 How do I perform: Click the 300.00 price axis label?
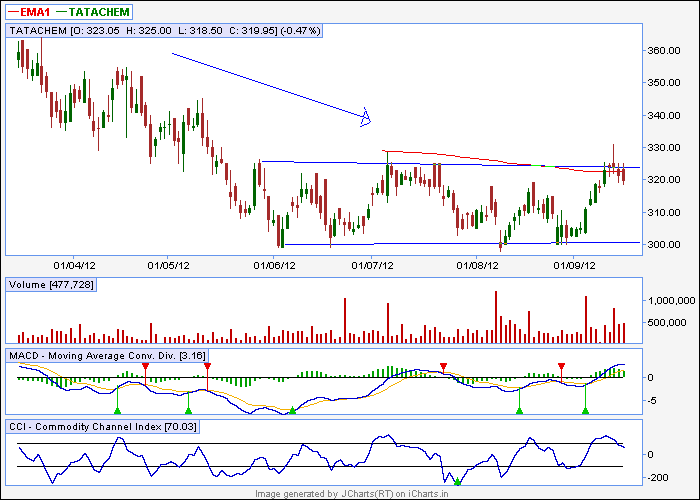coord(664,245)
